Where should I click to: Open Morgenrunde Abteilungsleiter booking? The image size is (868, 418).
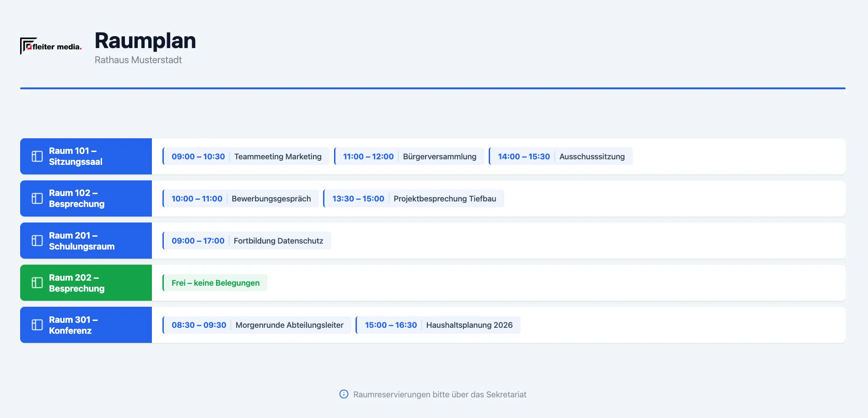257,325
